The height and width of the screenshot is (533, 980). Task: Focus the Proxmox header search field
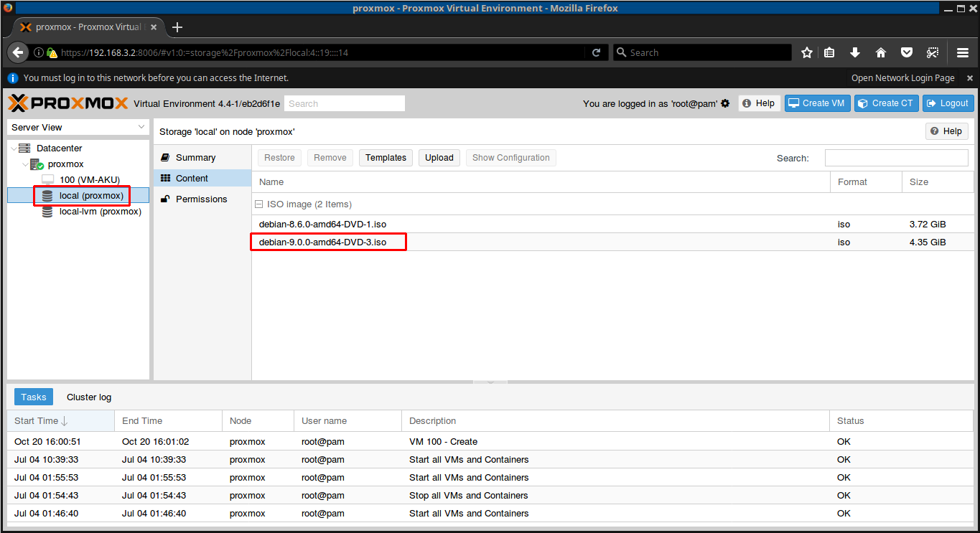pos(345,103)
